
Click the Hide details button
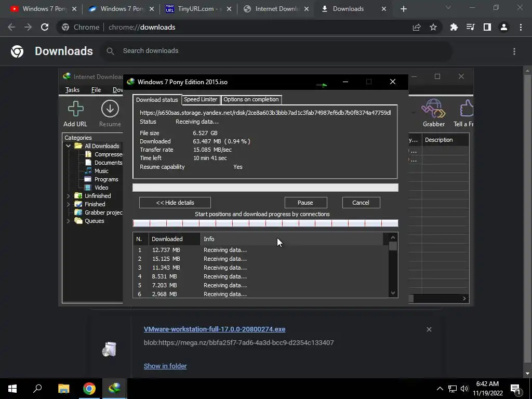(175, 203)
